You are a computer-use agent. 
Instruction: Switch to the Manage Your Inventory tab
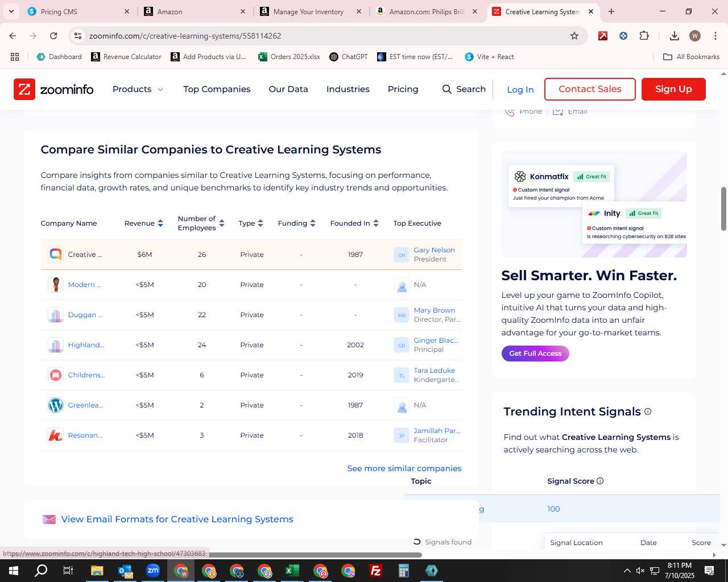(x=311, y=11)
